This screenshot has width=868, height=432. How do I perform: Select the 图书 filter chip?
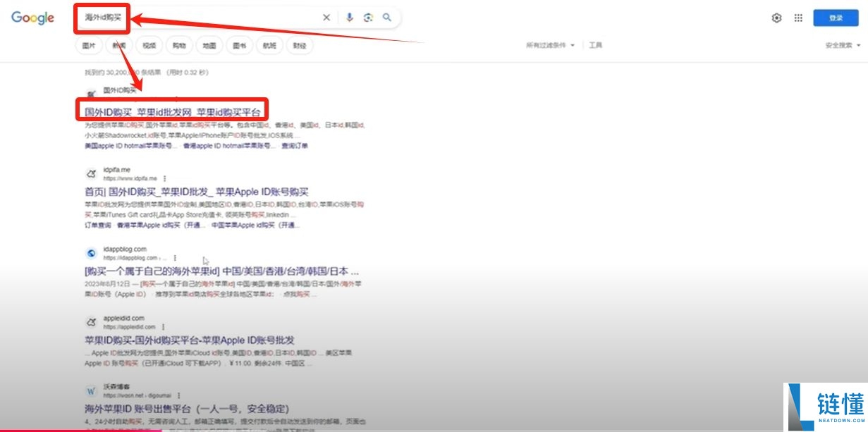tap(240, 46)
